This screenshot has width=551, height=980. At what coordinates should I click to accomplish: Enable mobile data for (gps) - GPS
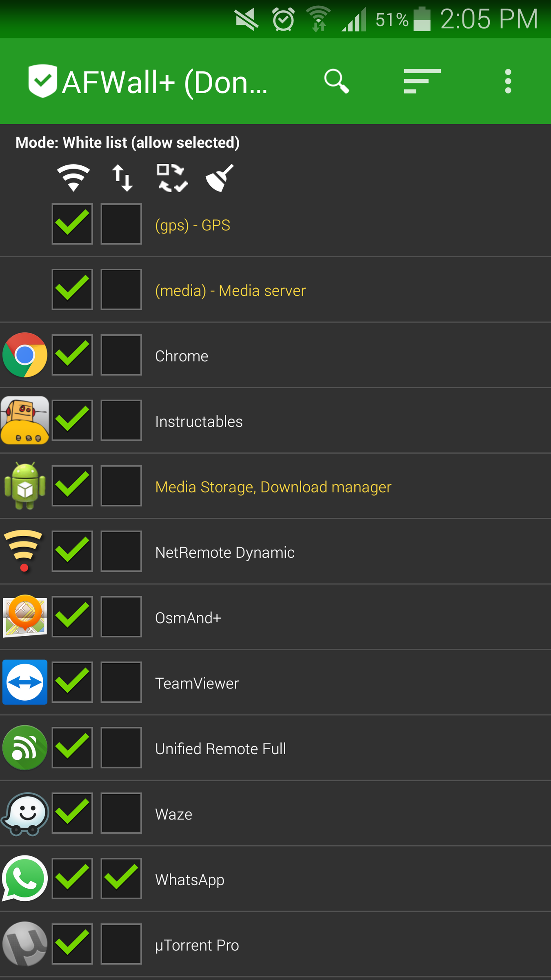121,224
